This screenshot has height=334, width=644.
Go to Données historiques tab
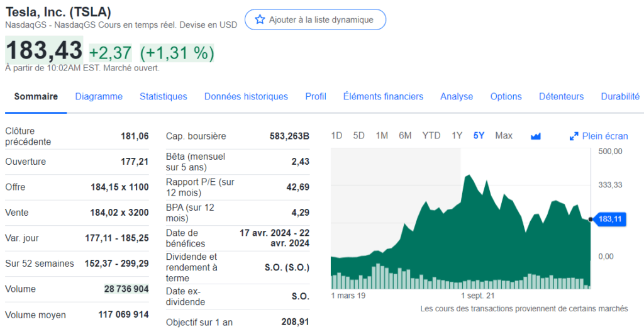coord(246,96)
